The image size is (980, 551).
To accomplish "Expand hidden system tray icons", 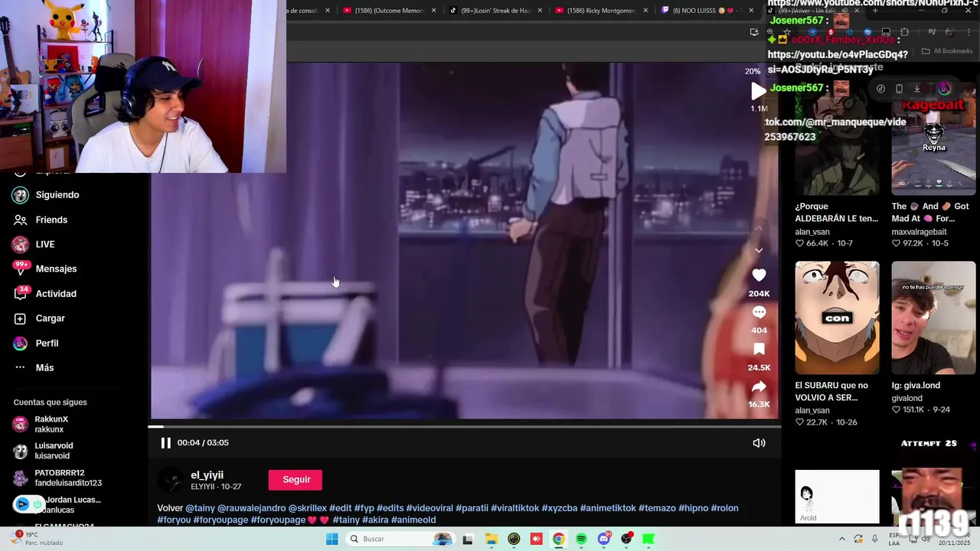I will (x=842, y=539).
